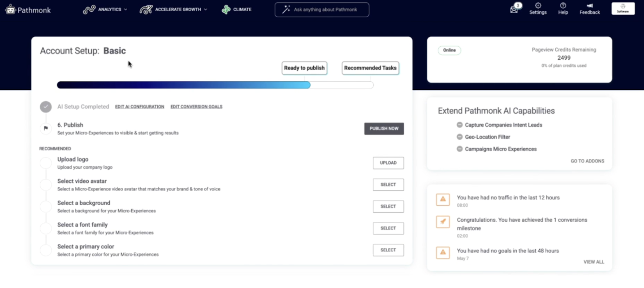Screen dimensions: 644x288
Task: Expand the Accelerate Growth dropdown arrow
Action: click(206, 10)
